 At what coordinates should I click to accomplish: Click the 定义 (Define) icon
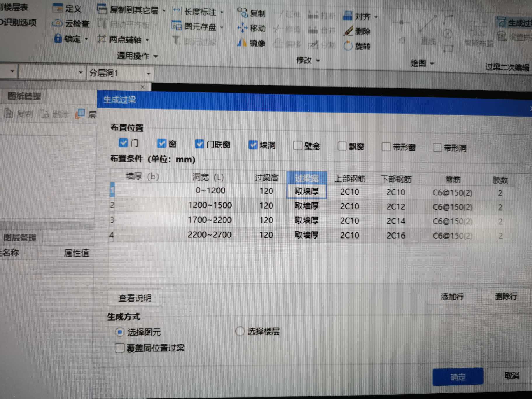pyautogui.click(x=58, y=8)
